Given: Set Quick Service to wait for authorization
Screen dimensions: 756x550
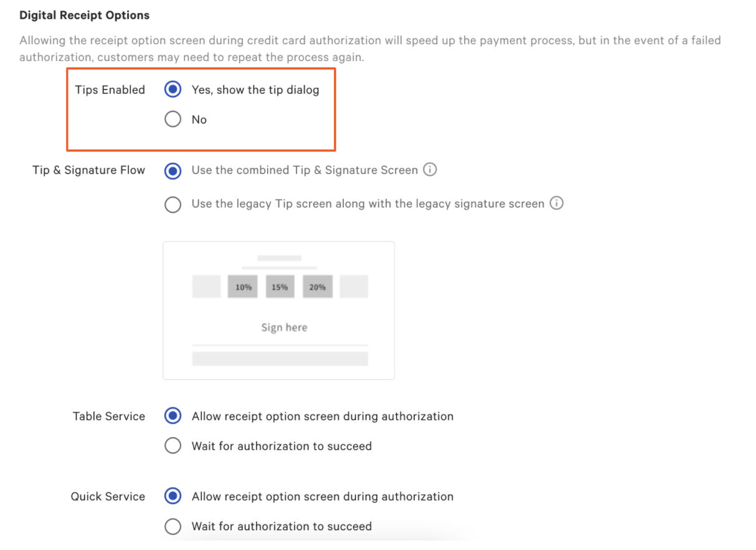Looking at the screenshot, I should point(172,526).
